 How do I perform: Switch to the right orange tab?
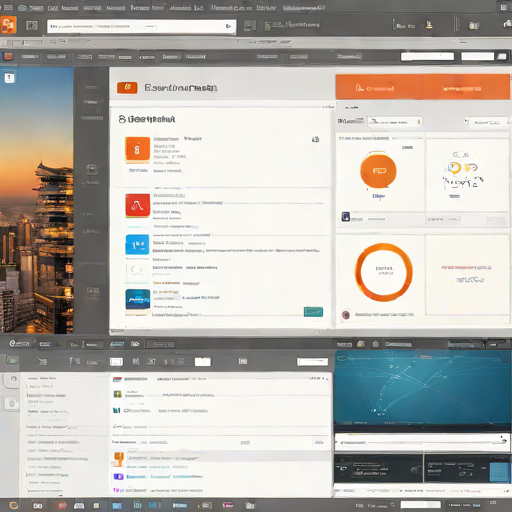[466, 87]
